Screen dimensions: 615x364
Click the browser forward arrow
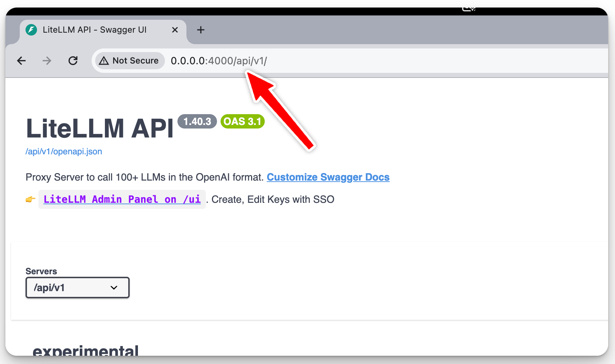(x=47, y=61)
